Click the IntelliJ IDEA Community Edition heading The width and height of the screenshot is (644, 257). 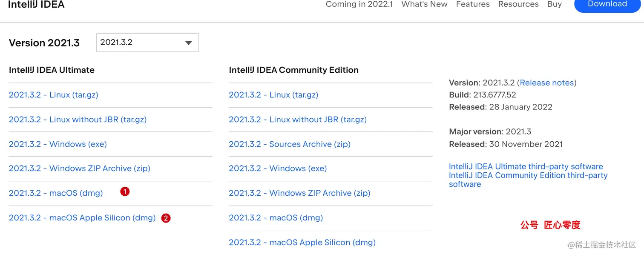pos(293,70)
